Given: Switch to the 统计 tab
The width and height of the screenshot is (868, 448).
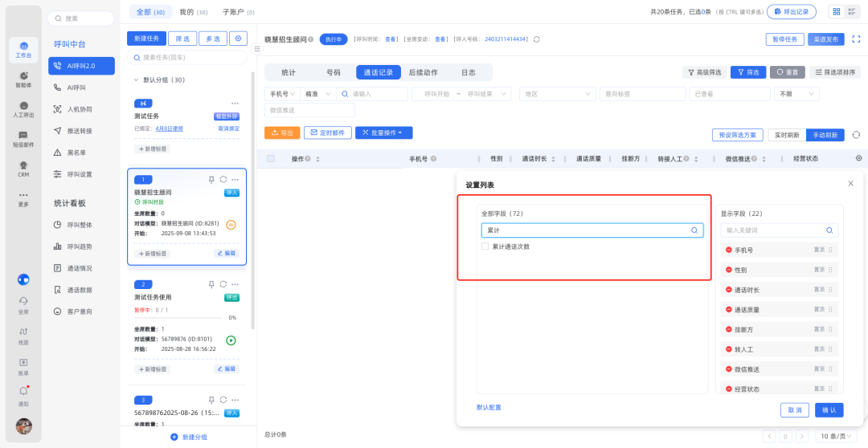Looking at the screenshot, I should tap(288, 72).
